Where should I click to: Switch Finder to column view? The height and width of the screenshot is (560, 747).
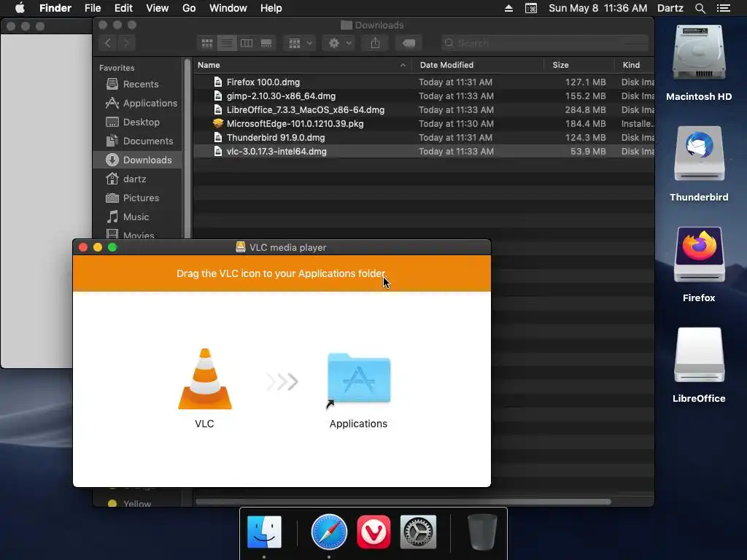[247, 43]
